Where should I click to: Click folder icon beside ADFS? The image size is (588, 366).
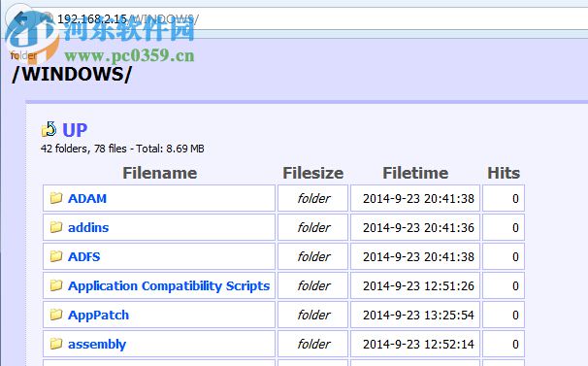[56, 256]
